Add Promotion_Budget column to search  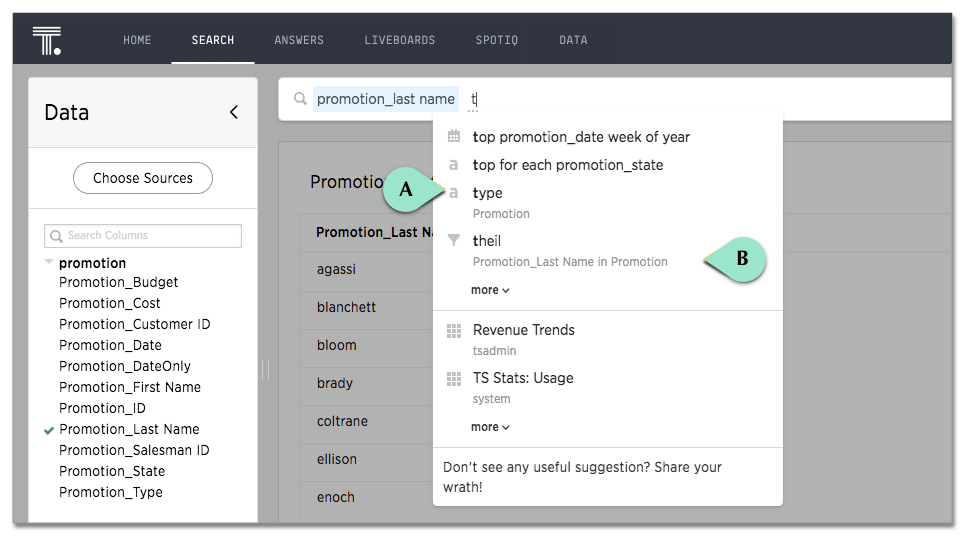[x=118, y=282]
